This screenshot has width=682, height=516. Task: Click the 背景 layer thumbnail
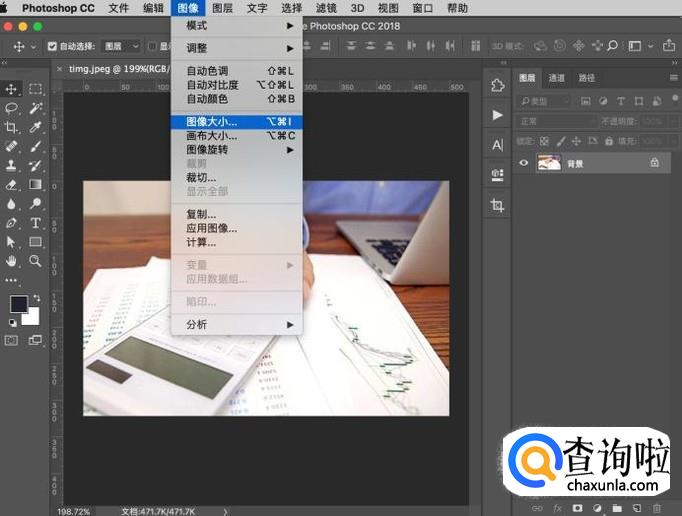(x=549, y=163)
